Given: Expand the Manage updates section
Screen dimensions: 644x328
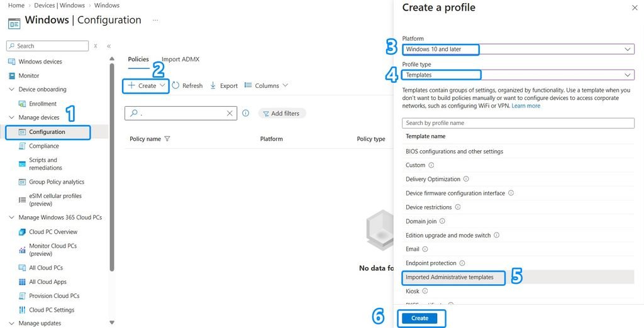Looking at the screenshot, I should [x=11, y=324].
